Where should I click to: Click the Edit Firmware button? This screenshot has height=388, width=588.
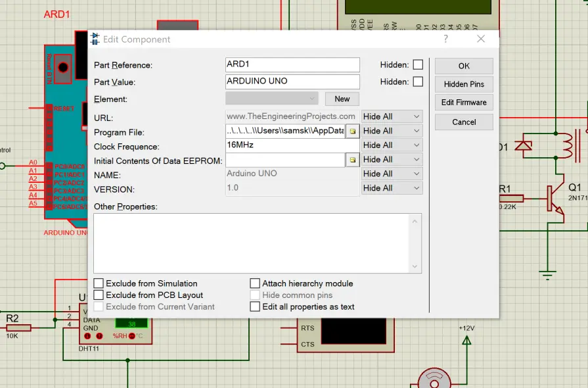(464, 103)
